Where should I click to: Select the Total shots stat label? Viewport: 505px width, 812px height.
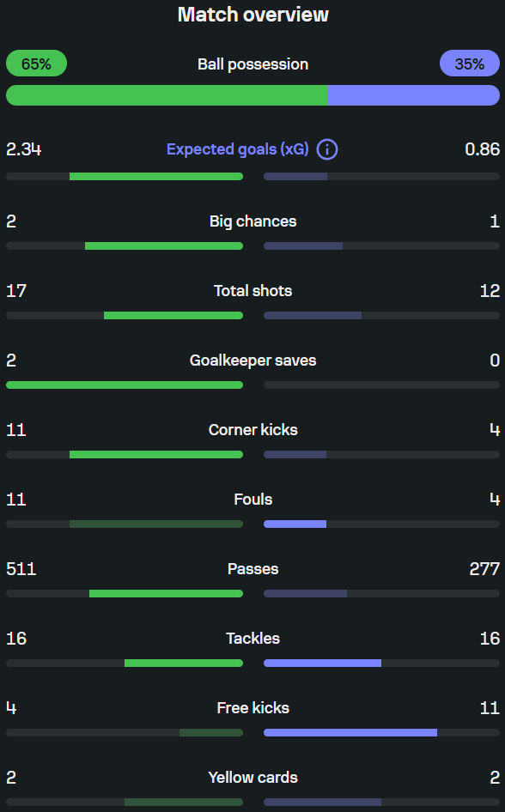(252, 290)
